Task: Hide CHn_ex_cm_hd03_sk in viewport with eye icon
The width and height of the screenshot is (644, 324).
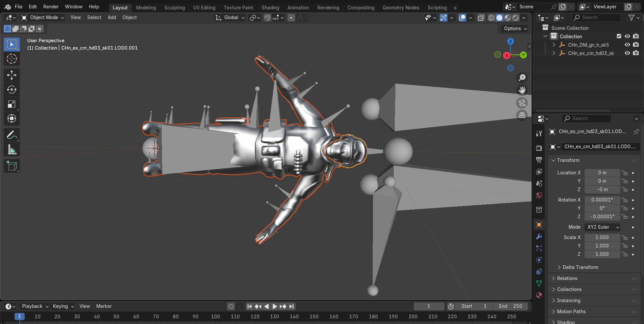Action: [x=627, y=53]
